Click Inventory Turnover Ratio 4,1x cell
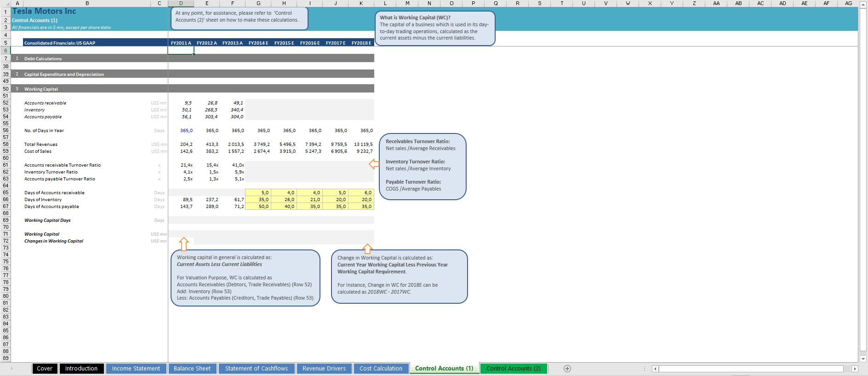Image resolution: width=868 pixels, height=376 pixels. (181, 172)
